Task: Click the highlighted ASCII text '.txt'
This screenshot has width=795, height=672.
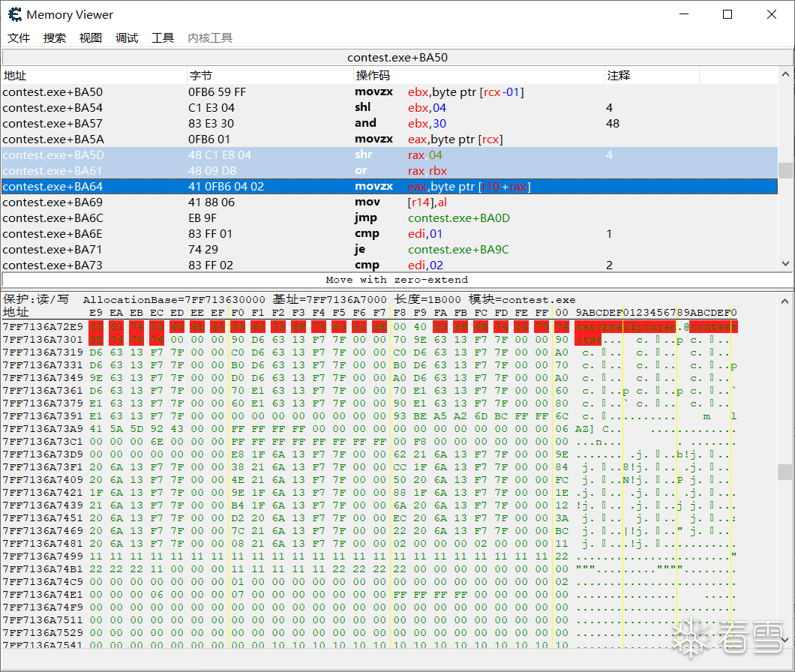Action: (589, 340)
